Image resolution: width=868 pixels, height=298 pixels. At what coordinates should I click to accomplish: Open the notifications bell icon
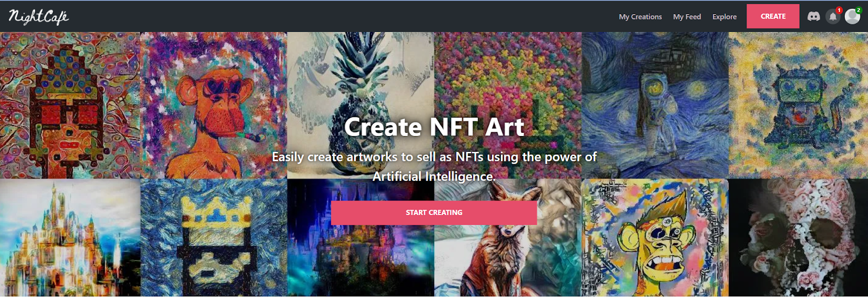tap(833, 17)
